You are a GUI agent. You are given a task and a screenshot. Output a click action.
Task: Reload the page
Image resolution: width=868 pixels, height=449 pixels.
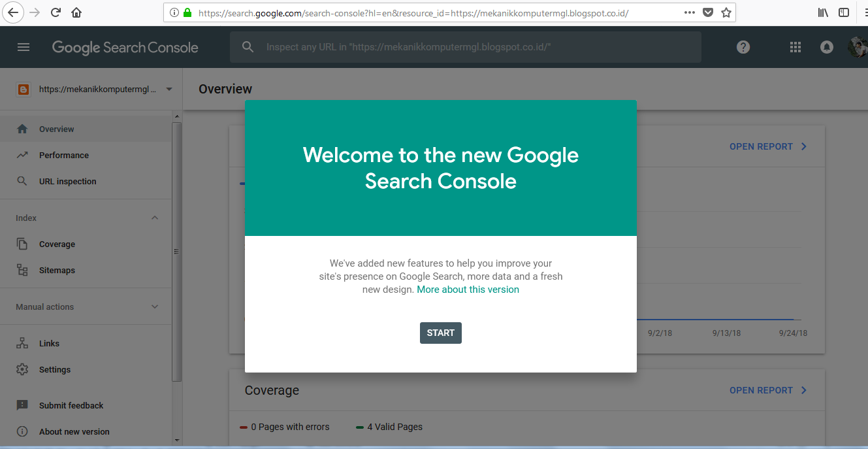click(x=56, y=12)
